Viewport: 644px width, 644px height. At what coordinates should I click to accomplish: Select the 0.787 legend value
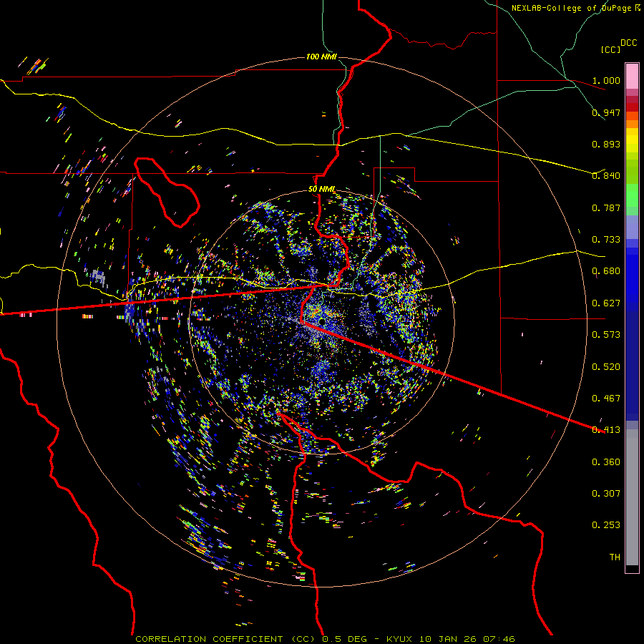coord(606,208)
